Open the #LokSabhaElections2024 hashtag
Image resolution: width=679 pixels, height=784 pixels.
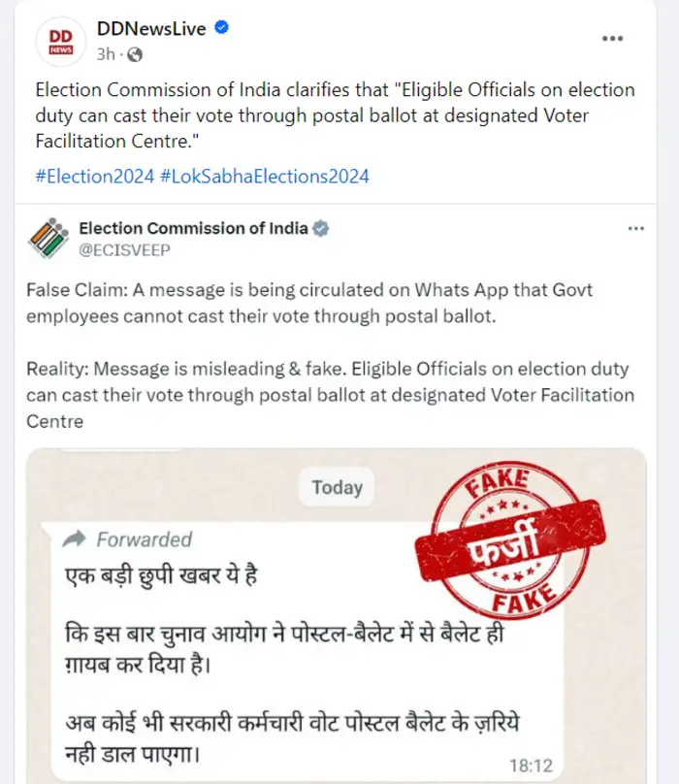264,176
